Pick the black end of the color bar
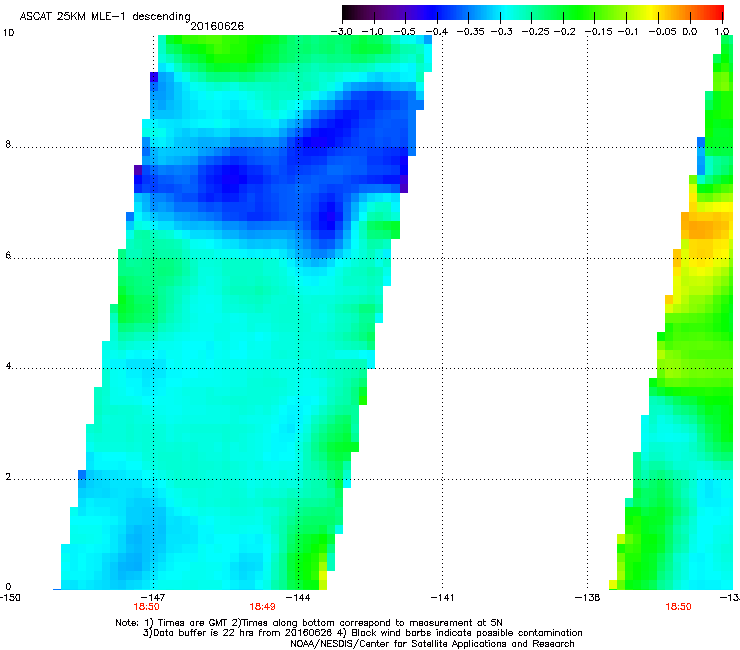740x650 pixels. click(x=349, y=12)
